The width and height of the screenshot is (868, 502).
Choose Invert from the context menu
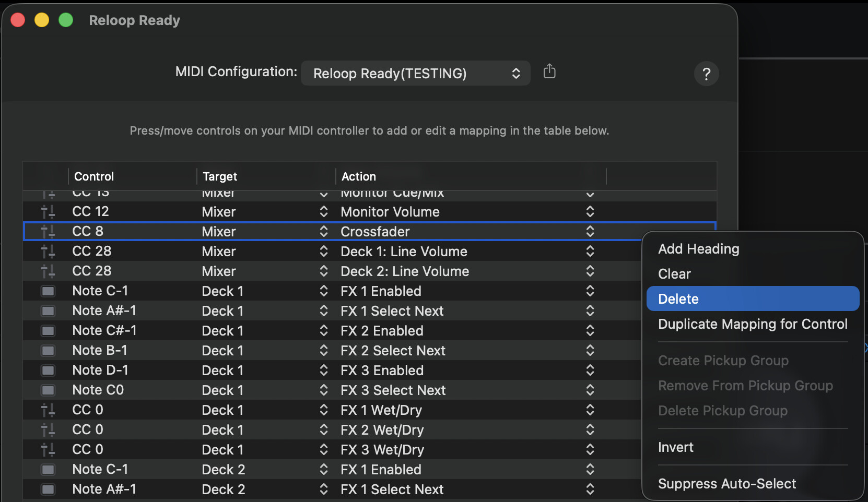[x=675, y=447]
